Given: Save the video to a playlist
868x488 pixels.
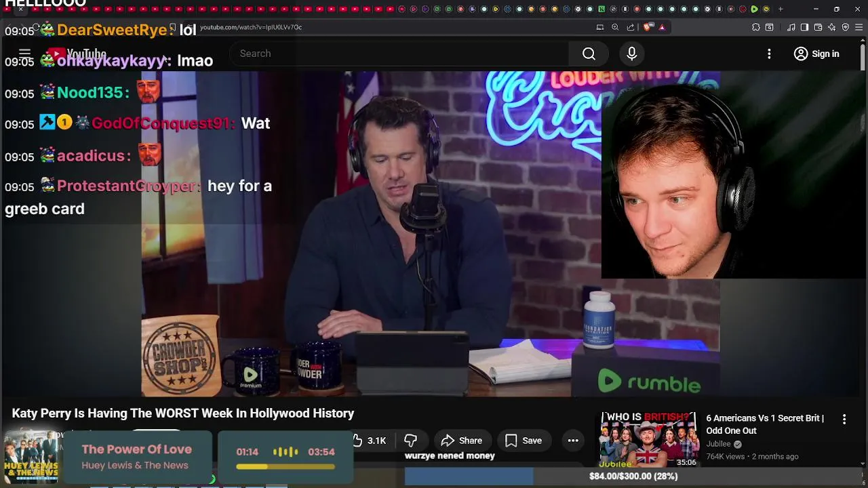Looking at the screenshot, I should coord(524,441).
